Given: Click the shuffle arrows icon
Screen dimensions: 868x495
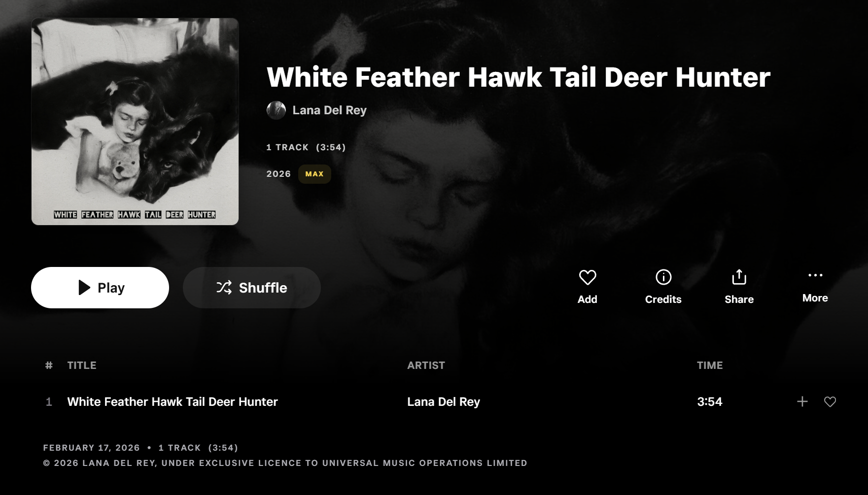Looking at the screenshot, I should click(x=224, y=288).
